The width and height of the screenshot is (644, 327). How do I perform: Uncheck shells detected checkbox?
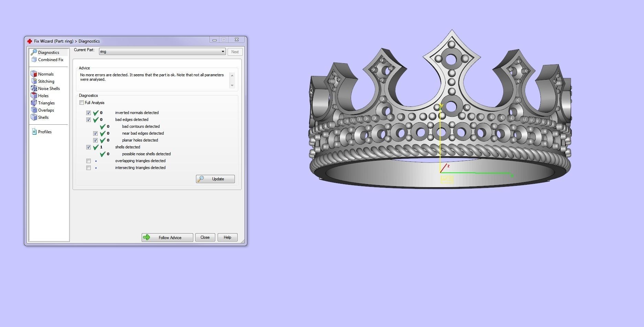pos(88,147)
